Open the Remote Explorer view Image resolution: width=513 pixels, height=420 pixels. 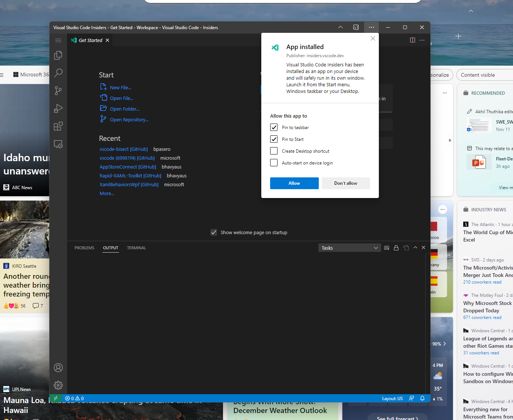[x=58, y=144]
